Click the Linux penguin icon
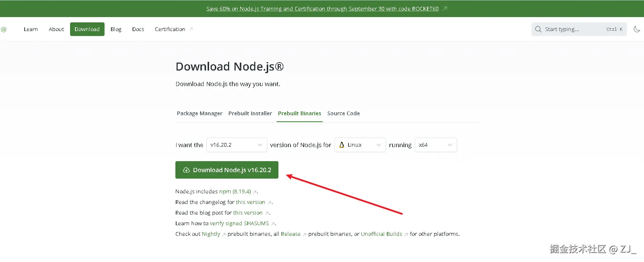This screenshot has width=644, height=262. tap(342, 145)
